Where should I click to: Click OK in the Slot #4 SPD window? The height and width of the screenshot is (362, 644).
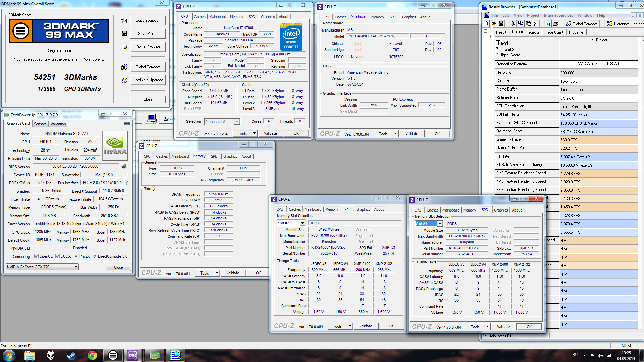tap(529, 327)
